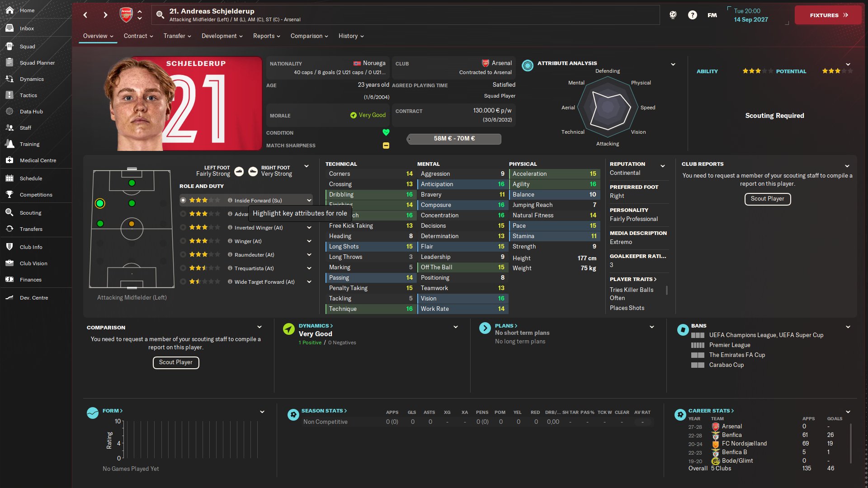Open Dev. Centre in the sidebar
The height and width of the screenshot is (488, 868).
[33, 297]
